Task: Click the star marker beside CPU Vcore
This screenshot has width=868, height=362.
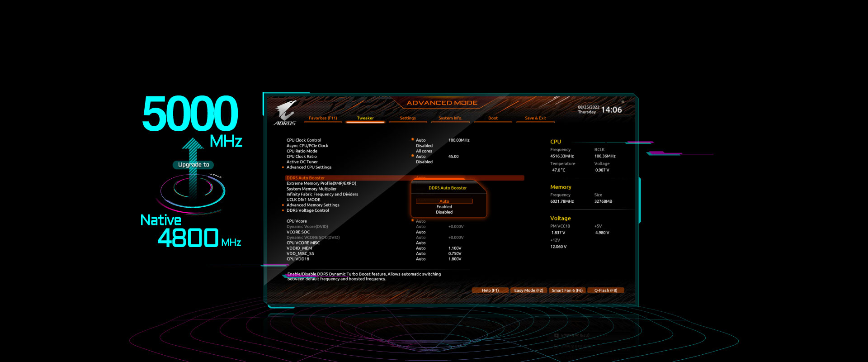Action: click(x=412, y=220)
